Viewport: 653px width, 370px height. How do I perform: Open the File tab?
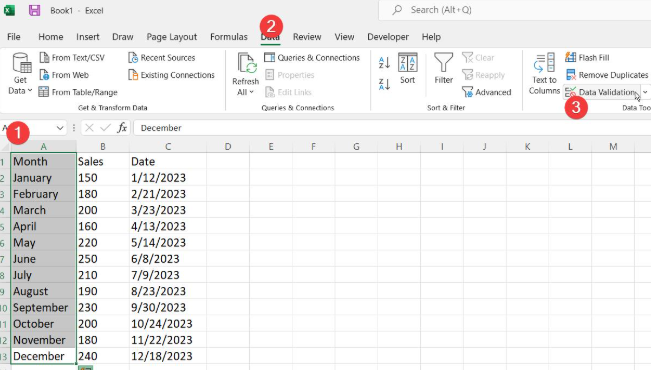(x=14, y=37)
